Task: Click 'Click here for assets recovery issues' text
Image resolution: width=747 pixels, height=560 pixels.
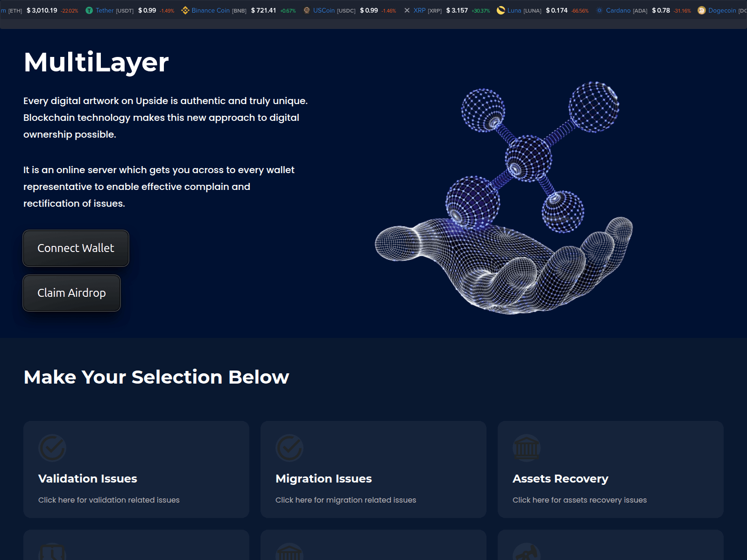Action: click(x=579, y=500)
